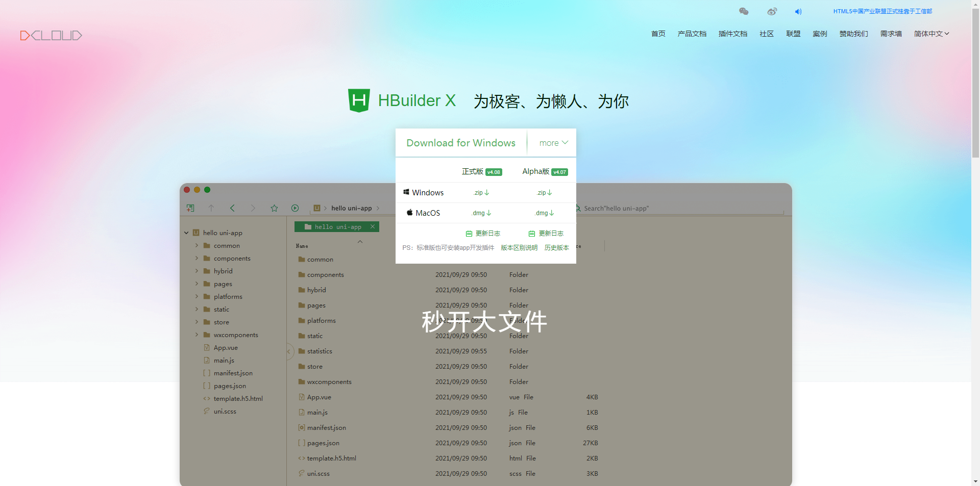Click the v4.08 stable version badge
Viewport: 980px width, 486px height.
click(x=494, y=172)
